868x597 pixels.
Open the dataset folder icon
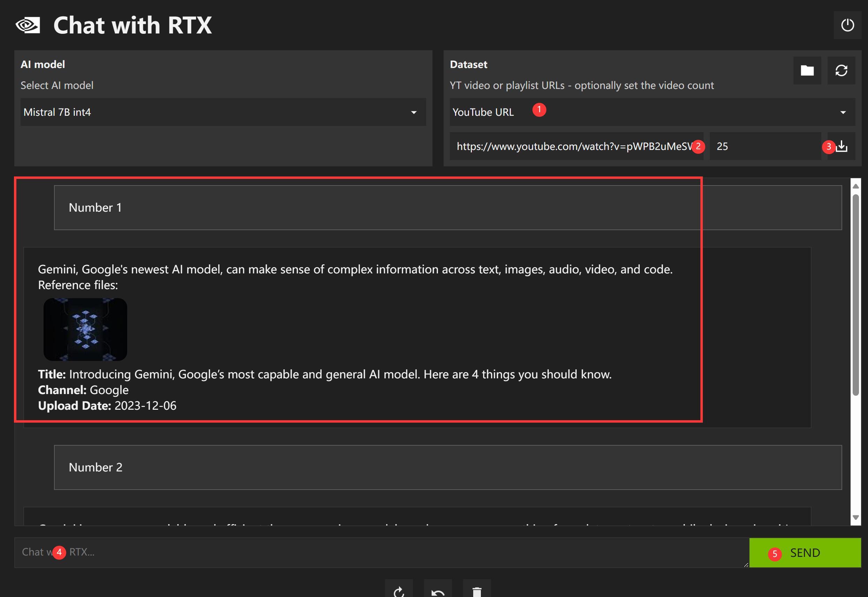807,70
